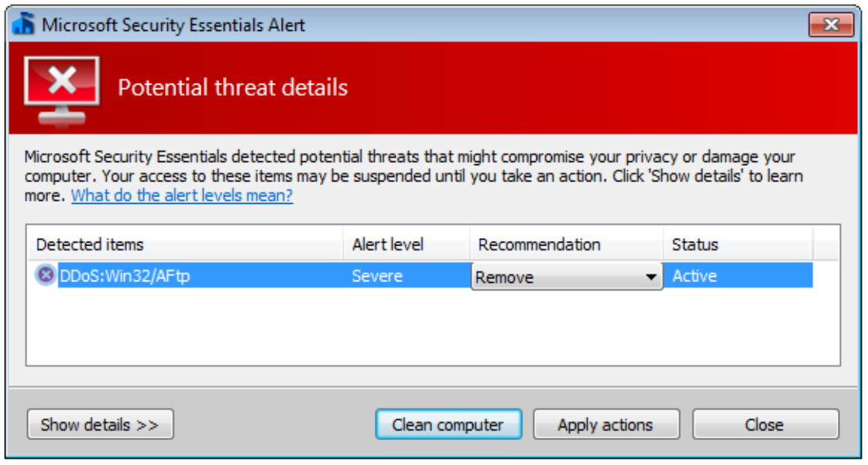Click the 'Potential threat details' heading
This screenshot has height=465, width=868.
point(232,88)
